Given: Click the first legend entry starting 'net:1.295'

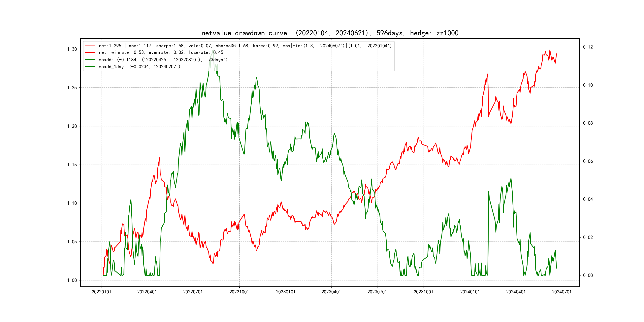Looking at the screenshot, I should [245, 46].
